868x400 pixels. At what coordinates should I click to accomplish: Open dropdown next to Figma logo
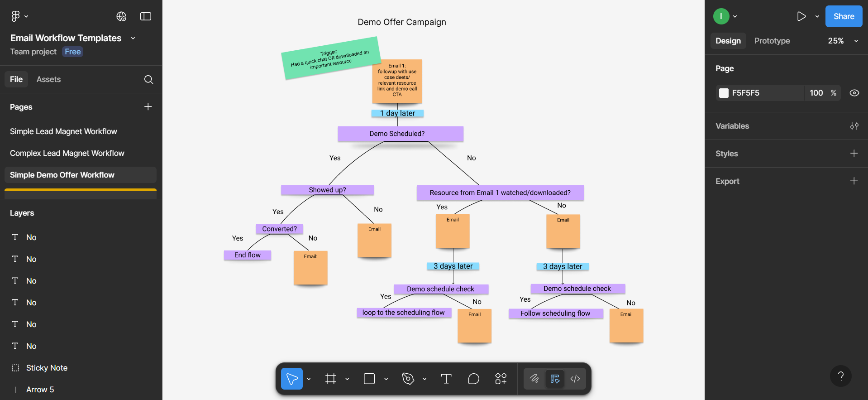pyautogui.click(x=26, y=16)
